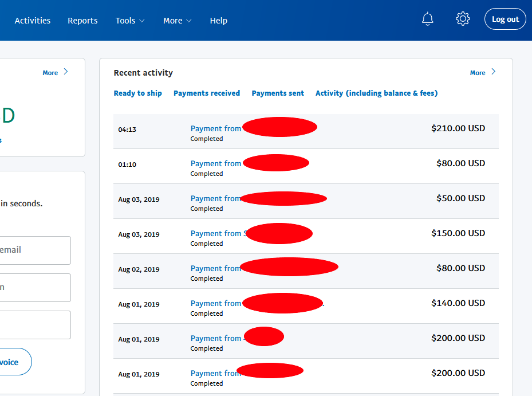The image size is (532, 396).
Task: Click Completed status under 04:13 payment
Action: point(207,139)
